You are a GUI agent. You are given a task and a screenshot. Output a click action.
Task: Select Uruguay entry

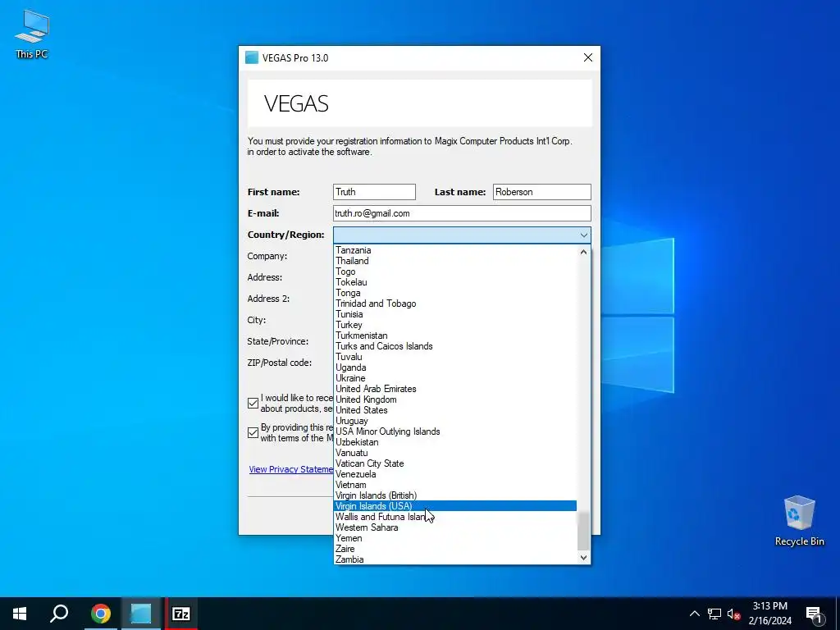coord(455,421)
